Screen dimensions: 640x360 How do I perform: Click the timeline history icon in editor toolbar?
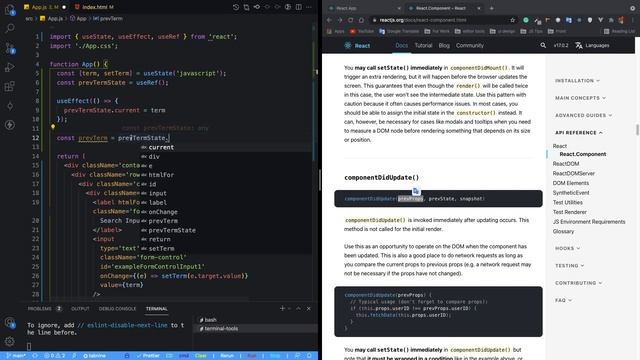(x=236, y=7)
